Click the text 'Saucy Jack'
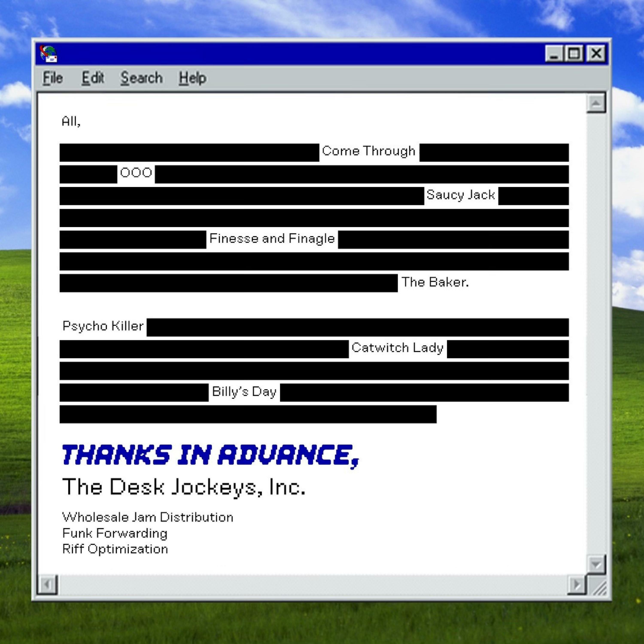Screen dimensions: 644x644 pyautogui.click(x=461, y=195)
